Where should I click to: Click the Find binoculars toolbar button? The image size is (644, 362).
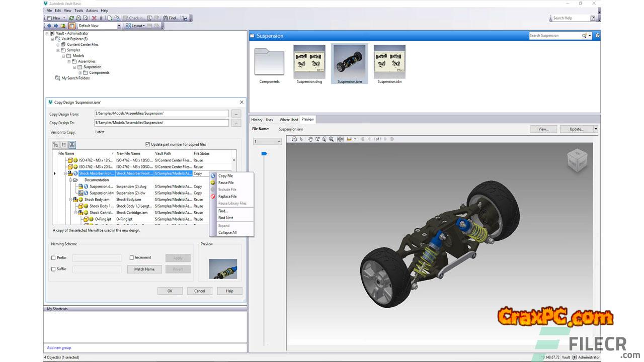coord(171,18)
